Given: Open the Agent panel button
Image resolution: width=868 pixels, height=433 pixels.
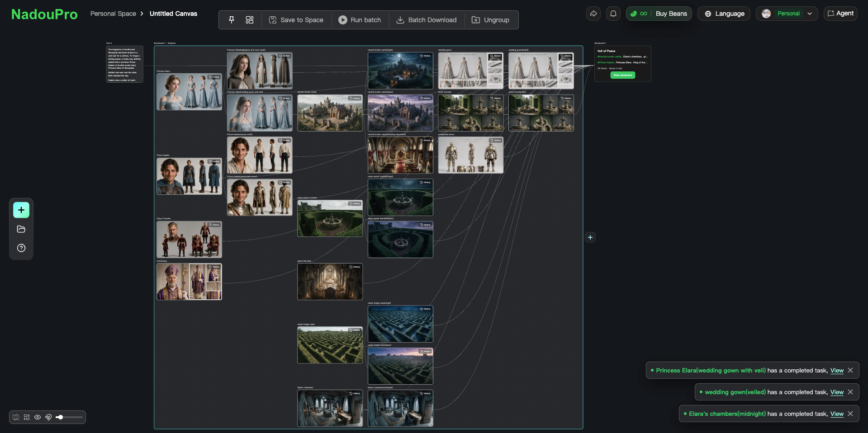Looking at the screenshot, I should click(x=840, y=14).
